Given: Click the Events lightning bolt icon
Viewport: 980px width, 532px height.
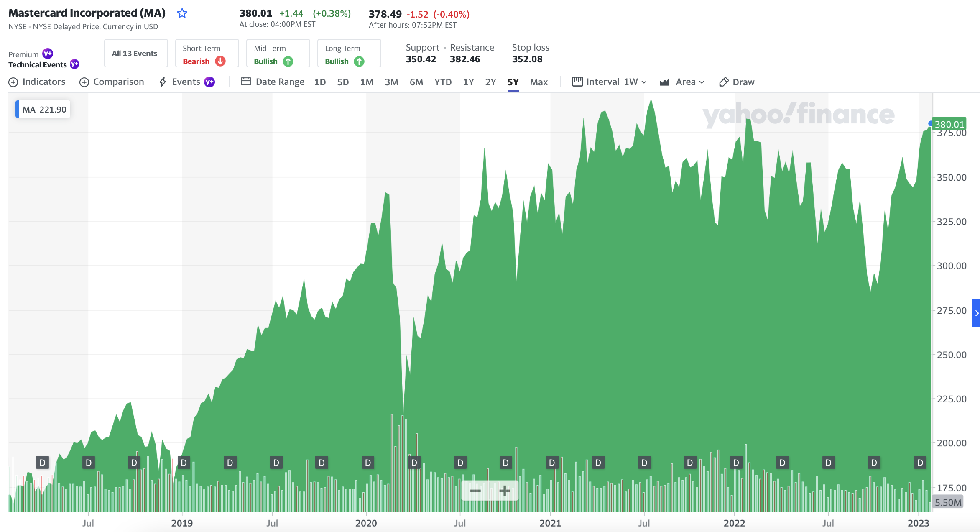Looking at the screenshot, I should coord(163,82).
